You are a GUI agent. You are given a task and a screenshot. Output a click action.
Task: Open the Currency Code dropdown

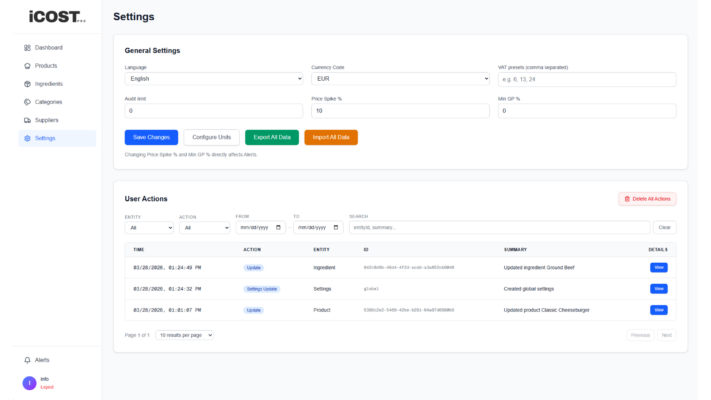[x=400, y=79]
